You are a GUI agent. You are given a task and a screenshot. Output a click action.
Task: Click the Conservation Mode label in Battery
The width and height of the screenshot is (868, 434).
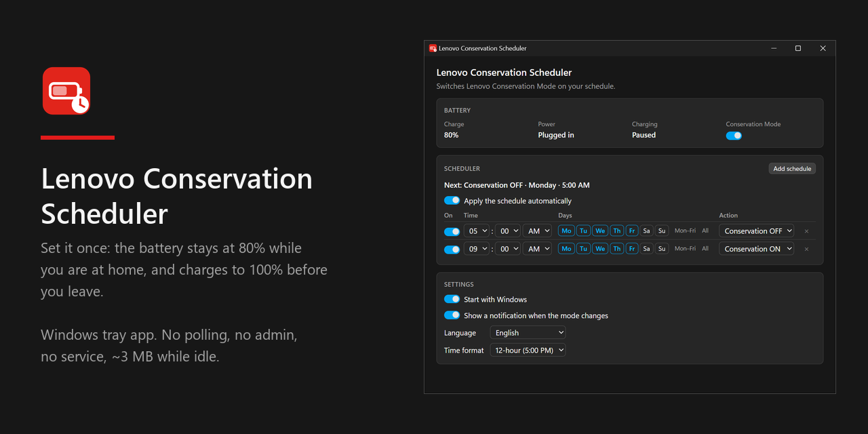[753, 124]
